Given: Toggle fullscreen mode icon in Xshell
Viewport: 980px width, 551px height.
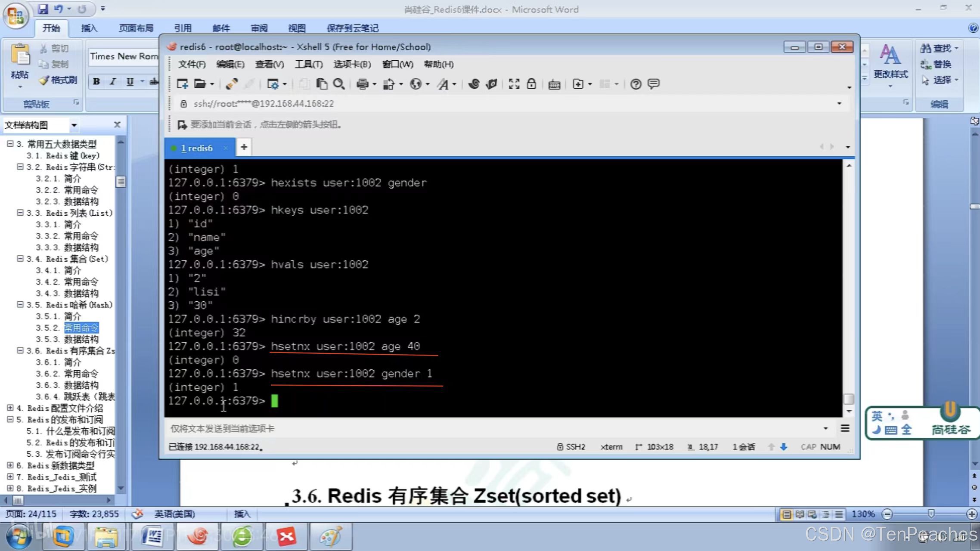Looking at the screenshot, I should click(x=514, y=84).
